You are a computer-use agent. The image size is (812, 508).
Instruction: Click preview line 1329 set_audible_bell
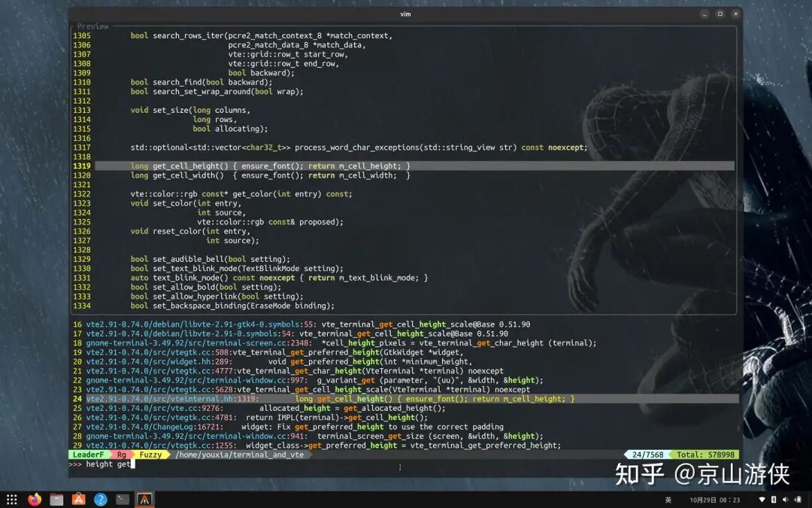coord(211,260)
